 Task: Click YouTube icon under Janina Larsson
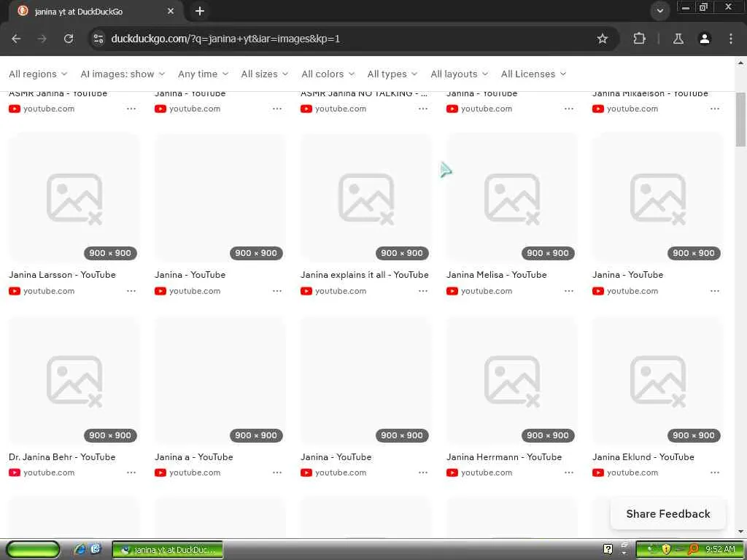(15, 291)
